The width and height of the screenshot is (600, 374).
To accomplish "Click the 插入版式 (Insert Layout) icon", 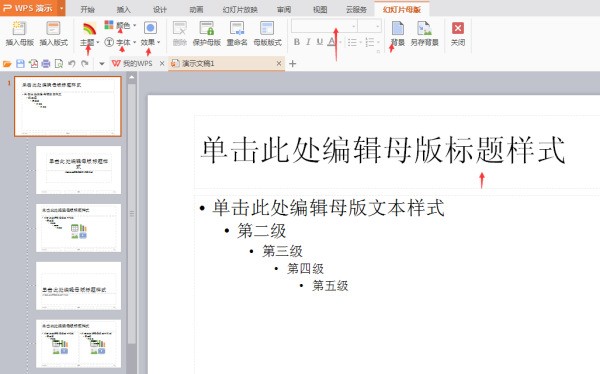I will pyautogui.click(x=53, y=28).
